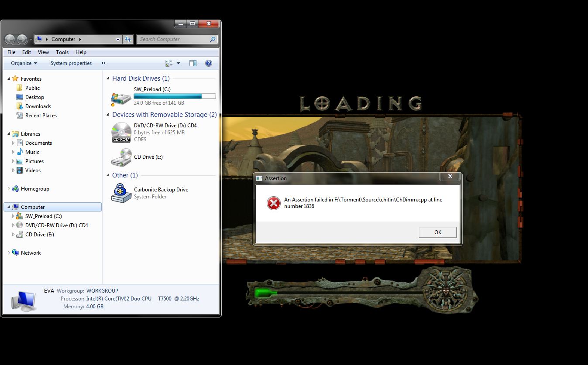Click the C: drive space usage bar
Image resolution: width=588 pixels, height=365 pixels.
(175, 96)
